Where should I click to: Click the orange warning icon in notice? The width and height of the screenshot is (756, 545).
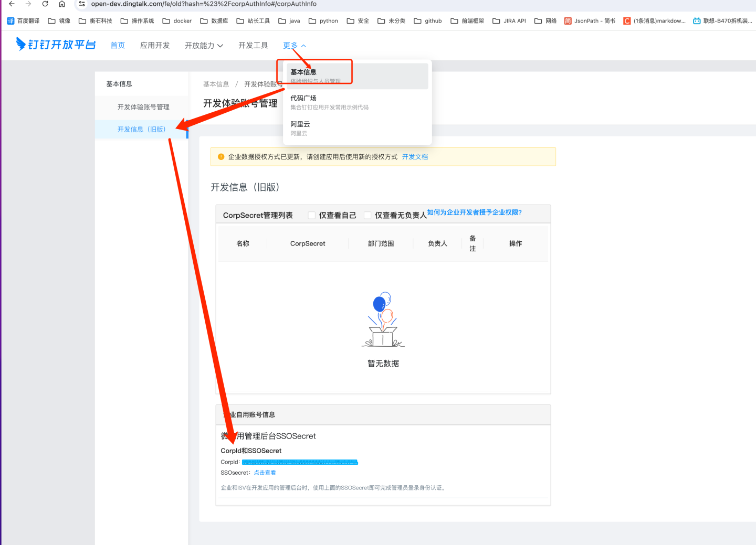point(221,157)
